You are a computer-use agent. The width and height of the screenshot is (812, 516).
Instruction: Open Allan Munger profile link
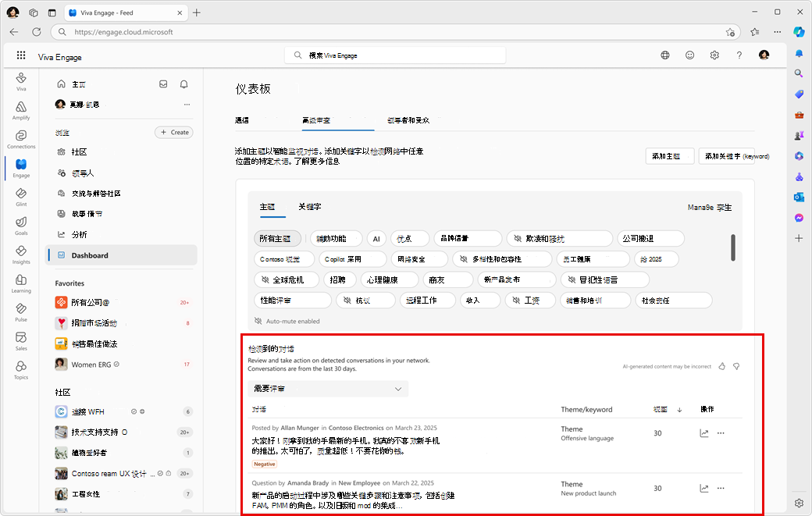point(300,428)
